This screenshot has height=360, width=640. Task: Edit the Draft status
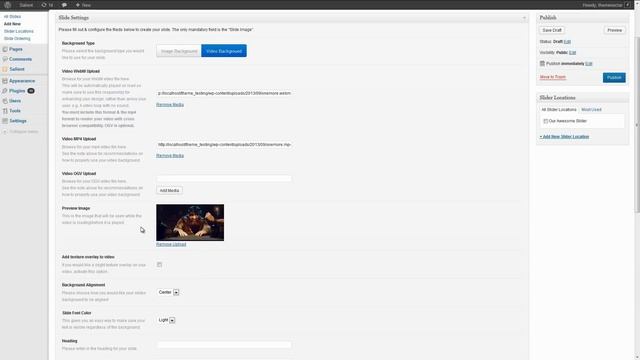(567, 42)
